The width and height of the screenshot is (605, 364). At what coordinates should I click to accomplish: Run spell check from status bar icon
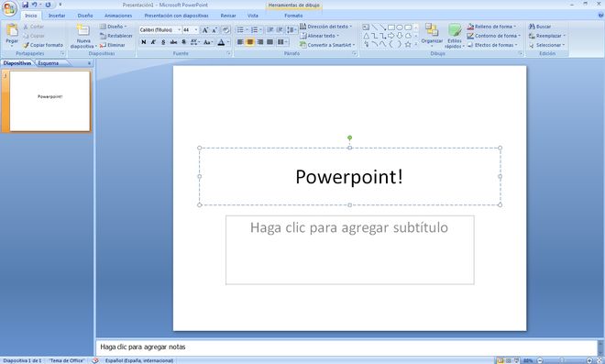[x=95, y=360]
